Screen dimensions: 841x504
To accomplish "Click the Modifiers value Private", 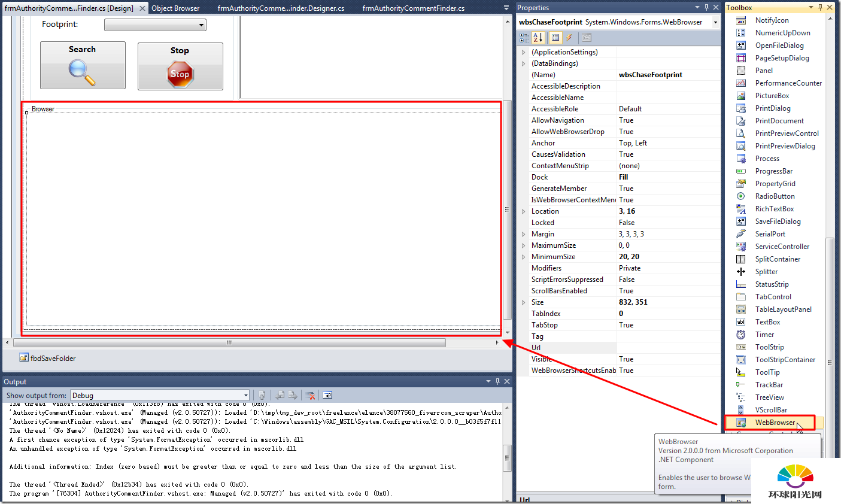I will [x=669, y=268].
